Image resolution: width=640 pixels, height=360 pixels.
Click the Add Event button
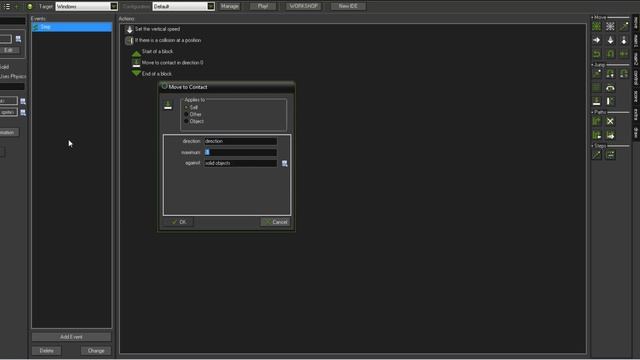tap(71, 337)
